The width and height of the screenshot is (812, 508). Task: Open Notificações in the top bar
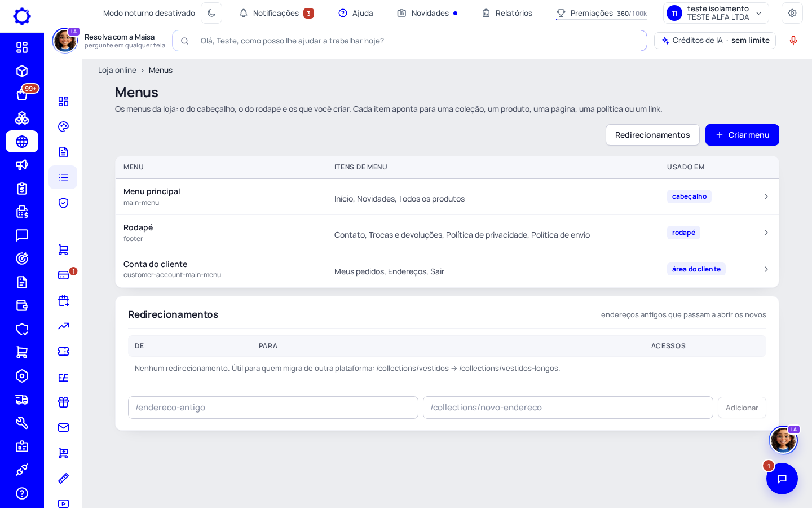tap(276, 13)
